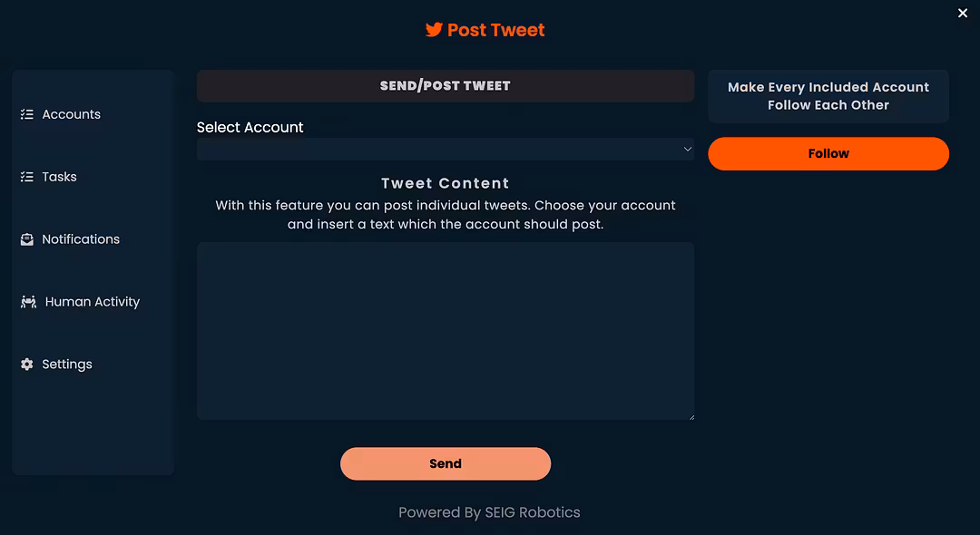Open the Settings sidebar entry
The width and height of the screenshot is (980, 535).
[67, 364]
